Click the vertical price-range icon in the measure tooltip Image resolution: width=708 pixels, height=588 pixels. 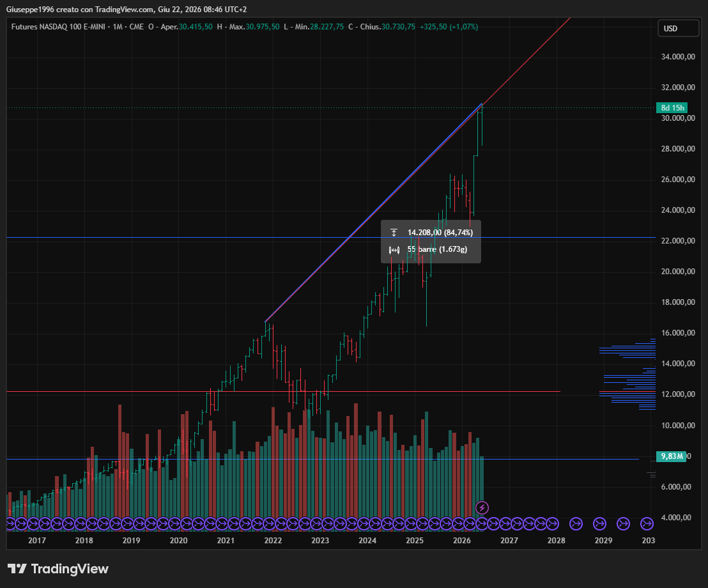point(394,233)
